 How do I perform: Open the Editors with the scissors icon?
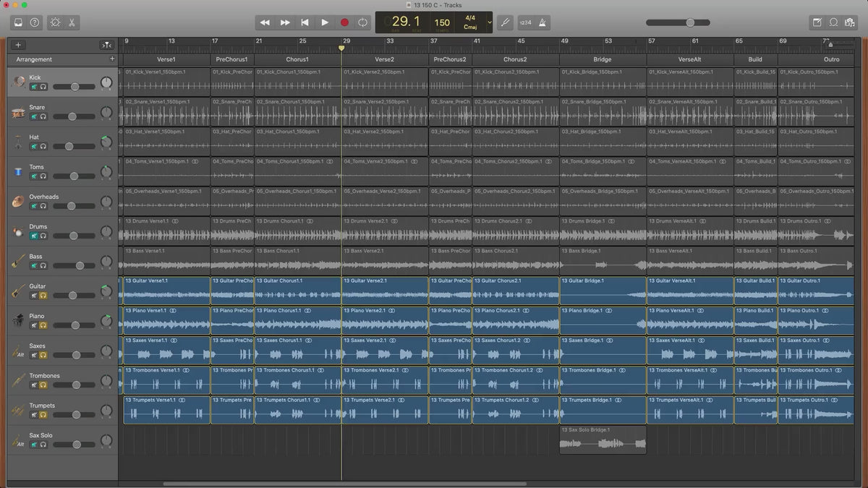click(x=72, y=22)
